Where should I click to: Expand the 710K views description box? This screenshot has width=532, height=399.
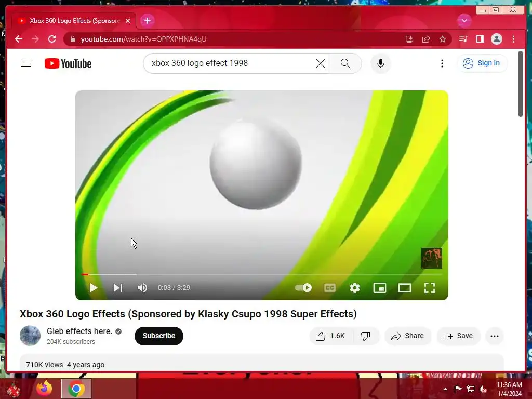click(262, 363)
